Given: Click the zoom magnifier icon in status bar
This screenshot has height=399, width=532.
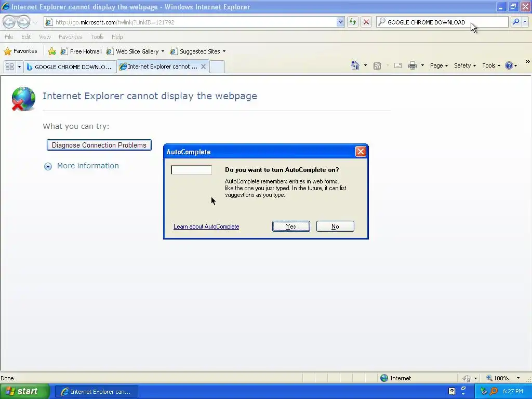Looking at the screenshot, I should pyautogui.click(x=489, y=378).
